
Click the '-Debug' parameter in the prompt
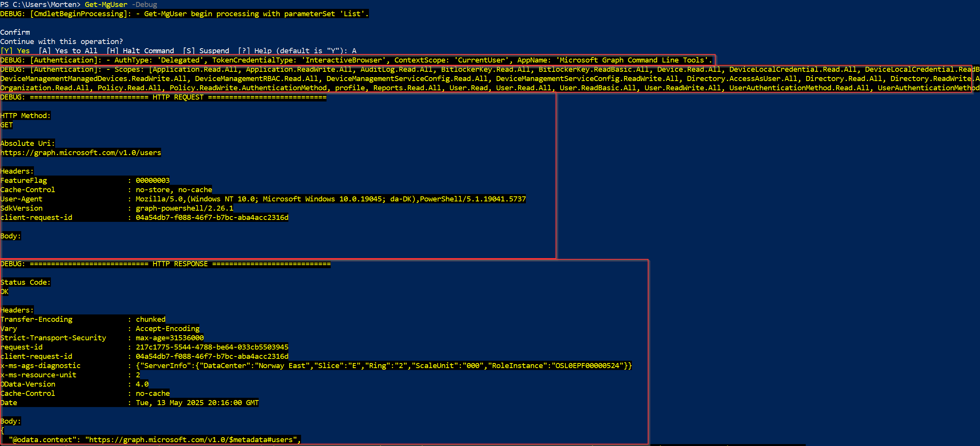click(145, 5)
